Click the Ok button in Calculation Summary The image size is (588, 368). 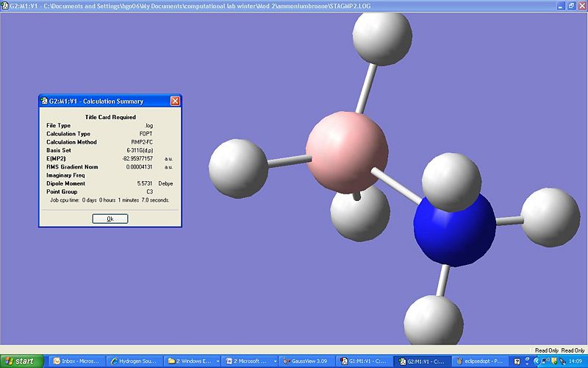[x=110, y=219]
